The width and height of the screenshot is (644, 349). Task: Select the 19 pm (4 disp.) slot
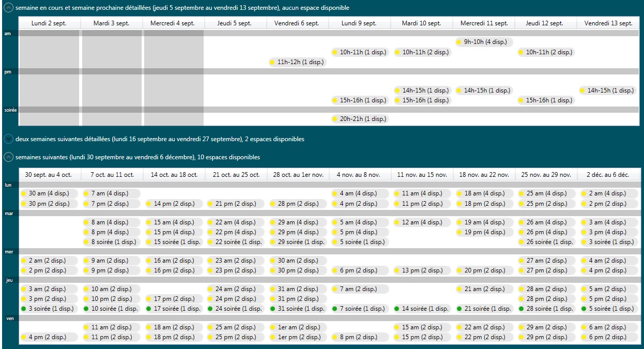click(x=484, y=232)
